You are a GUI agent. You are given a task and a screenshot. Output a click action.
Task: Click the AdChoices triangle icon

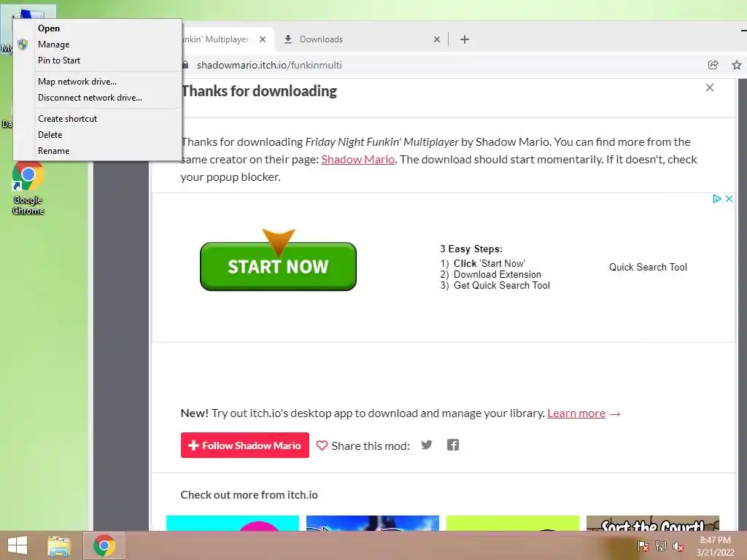coord(716,198)
